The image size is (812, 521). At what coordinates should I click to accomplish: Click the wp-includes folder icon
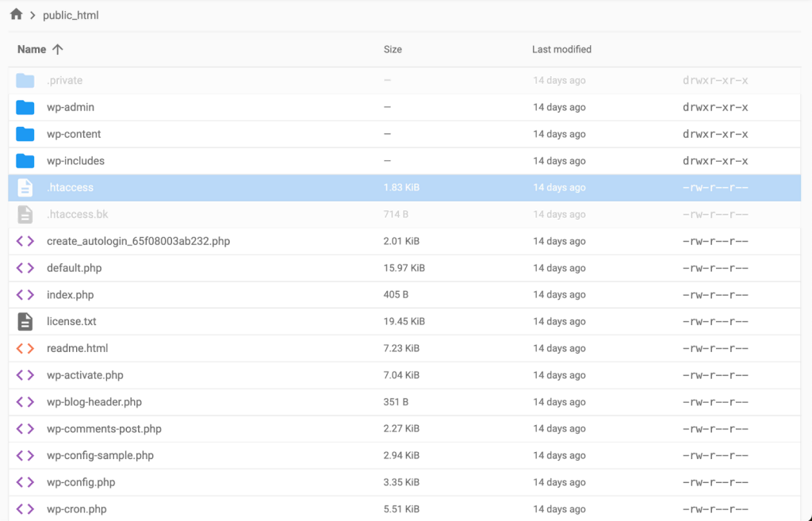click(25, 160)
